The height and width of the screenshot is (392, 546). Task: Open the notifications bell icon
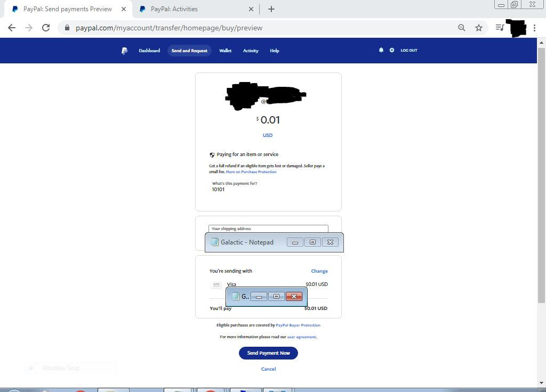381,50
